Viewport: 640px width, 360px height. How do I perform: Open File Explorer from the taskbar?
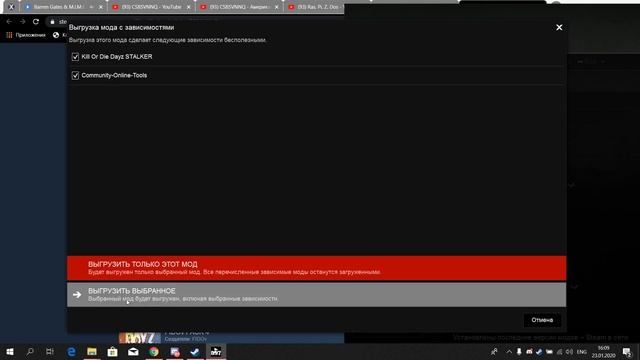[92, 351]
